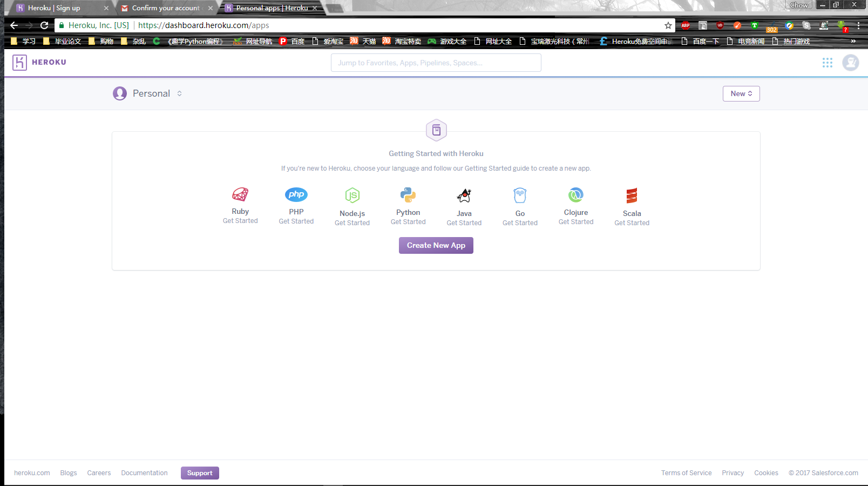The width and height of the screenshot is (868, 486).
Task: Click the Jump to Favorites search field
Action: coord(436,62)
